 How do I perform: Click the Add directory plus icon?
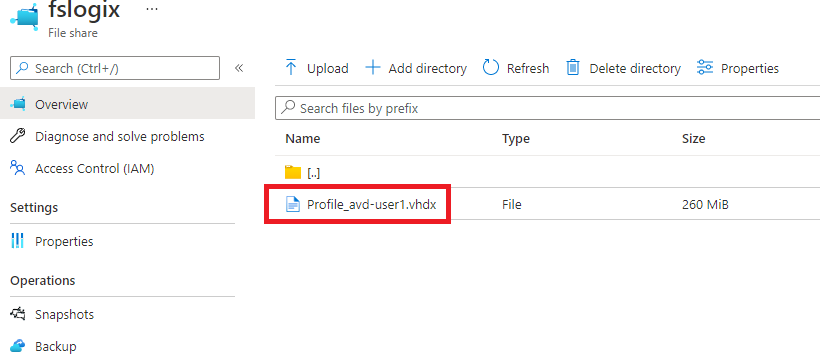[372, 68]
